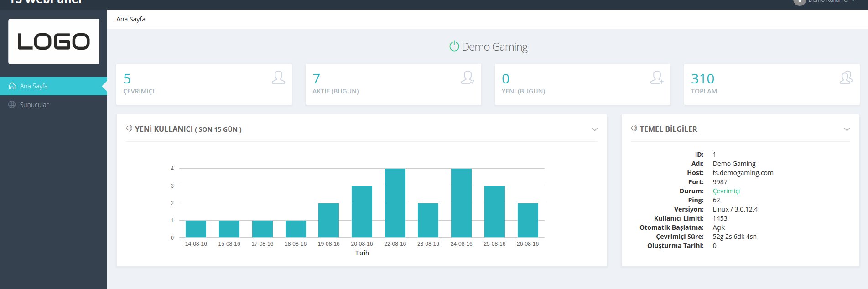Click the home icon beside sidebar Ana Sayfa

coord(12,86)
